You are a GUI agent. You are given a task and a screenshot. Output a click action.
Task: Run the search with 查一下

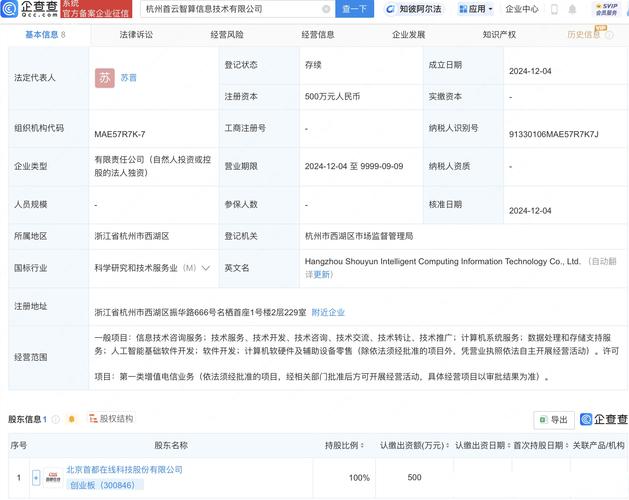[x=354, y=9]
